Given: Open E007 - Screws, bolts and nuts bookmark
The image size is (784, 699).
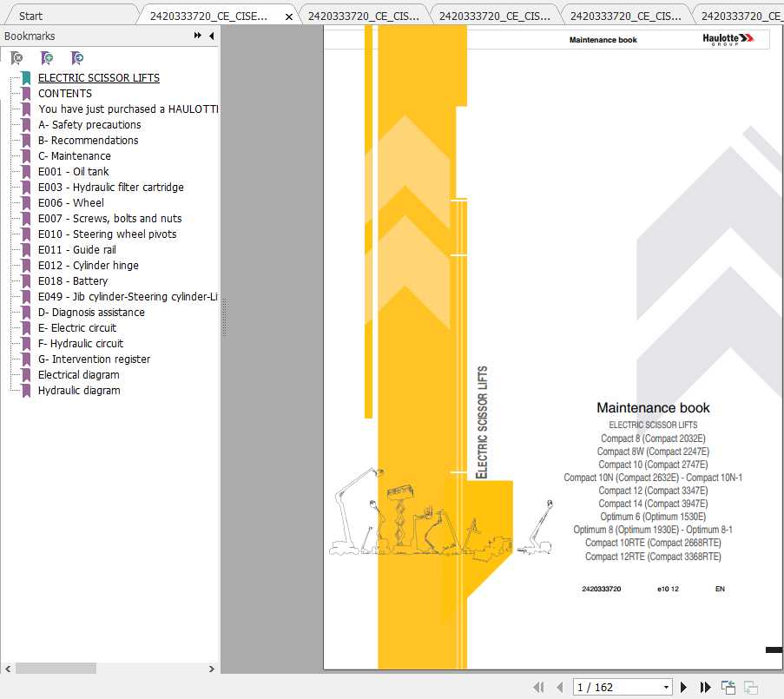Looking at the screenshot, I should point(110,219).
